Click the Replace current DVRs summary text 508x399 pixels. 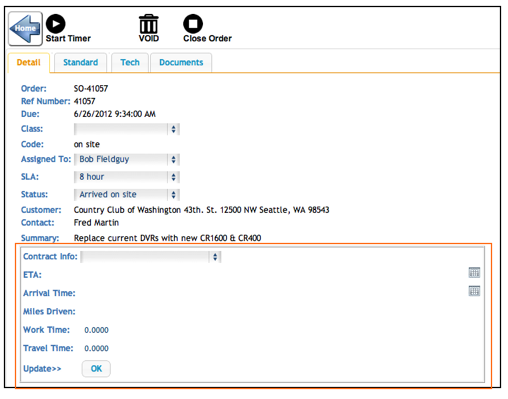(x=167, y=238)
